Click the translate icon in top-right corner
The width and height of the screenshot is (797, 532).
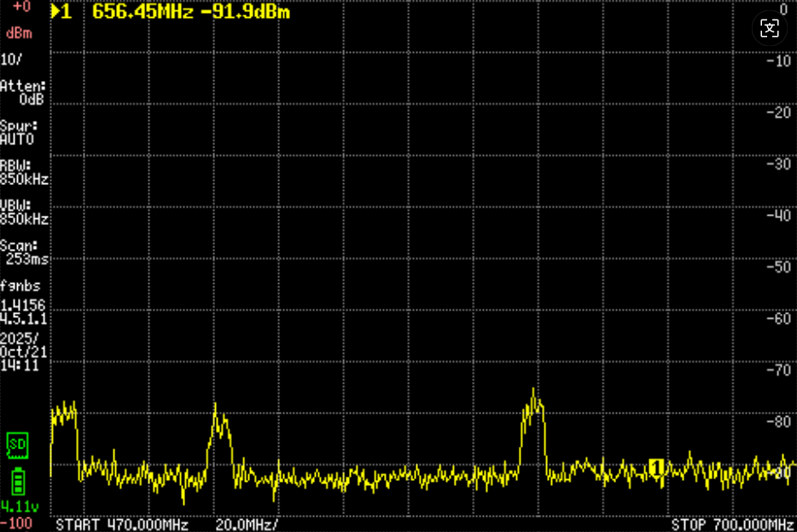coord(770,28)
